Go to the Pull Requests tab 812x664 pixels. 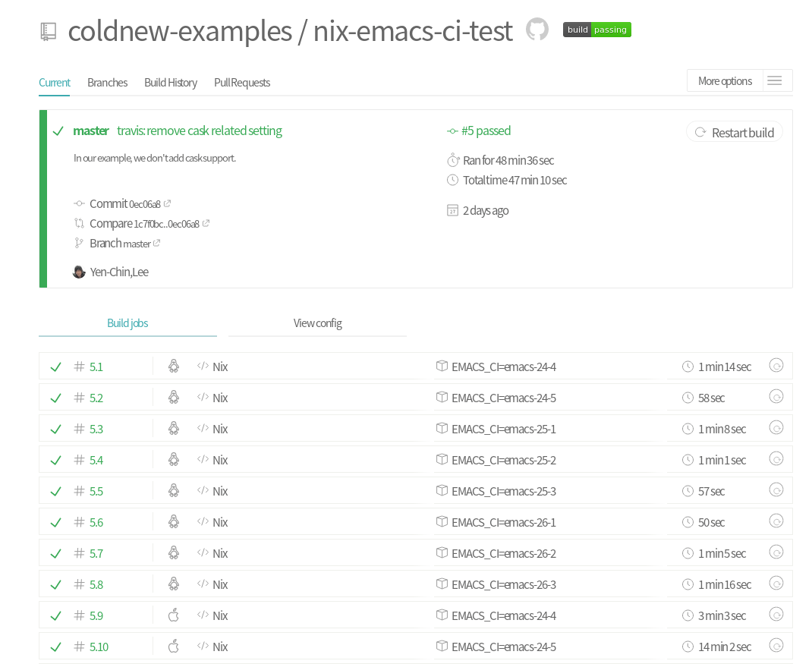point(242,83)
